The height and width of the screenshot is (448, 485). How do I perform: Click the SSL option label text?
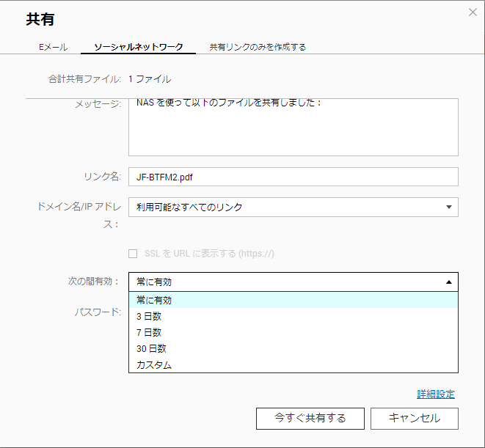209,254
